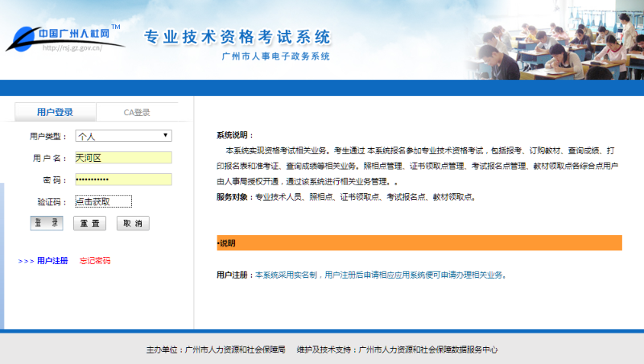This screenshot has height=364, width=644.
Task: Focus the 用户名 input field
Action: (122, 158)
